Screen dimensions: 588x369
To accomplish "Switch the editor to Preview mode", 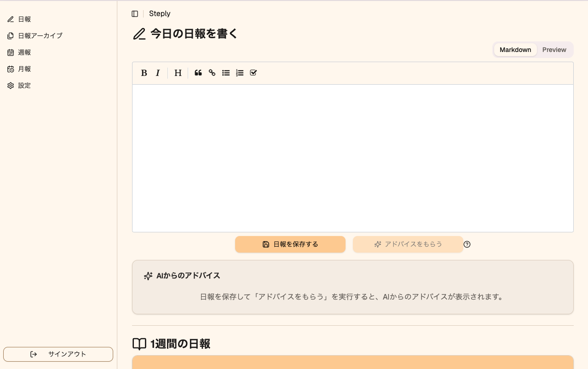I will pos(554,50).
